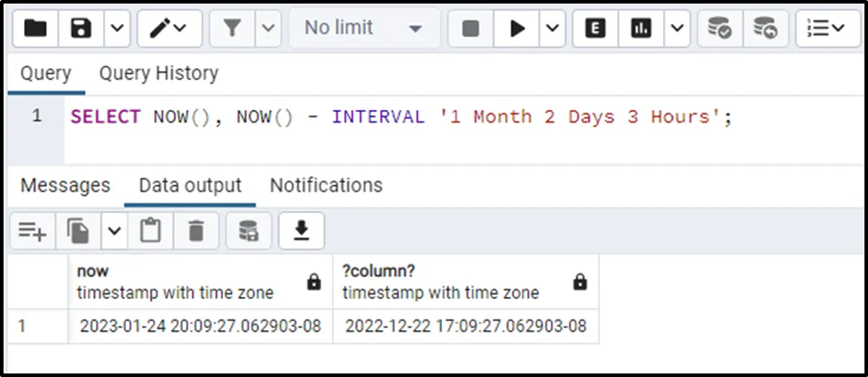The width and height of the screenshot is (868, 377).
Task: Expand the save file options arrow
Action: point(117,28)
